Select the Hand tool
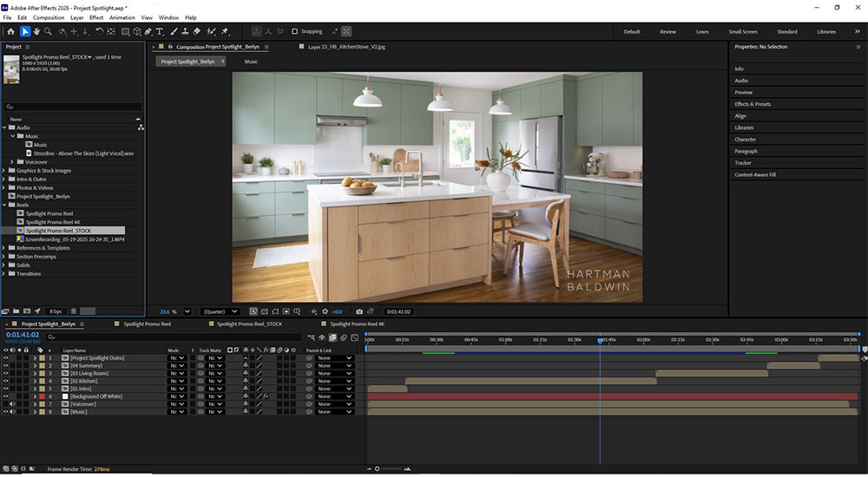868x477 pixels. pos(36,31)
